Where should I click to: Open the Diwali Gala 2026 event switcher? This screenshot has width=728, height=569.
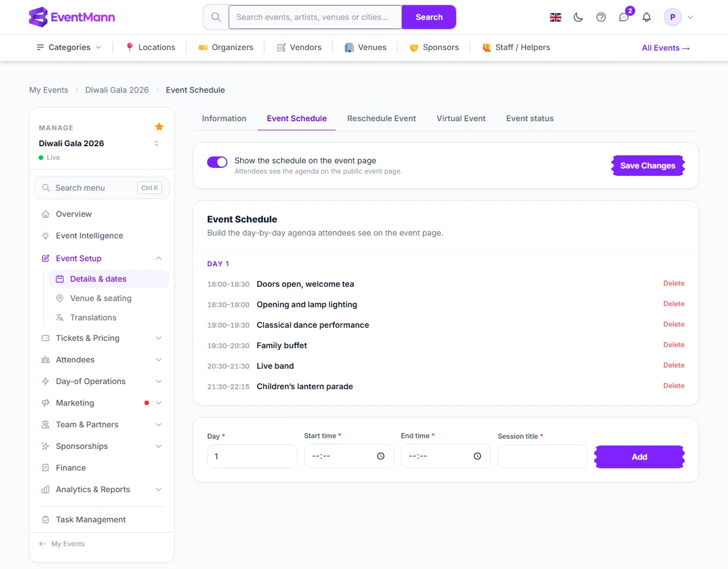point(156,143)
